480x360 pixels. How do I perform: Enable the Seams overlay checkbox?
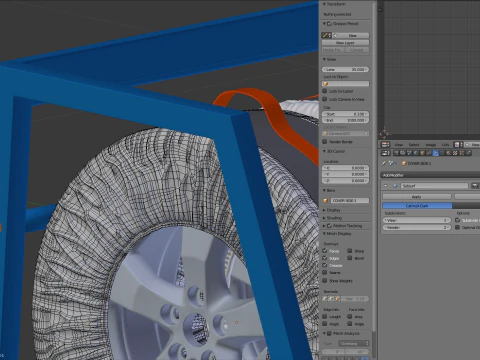click(x=325, y=272)
